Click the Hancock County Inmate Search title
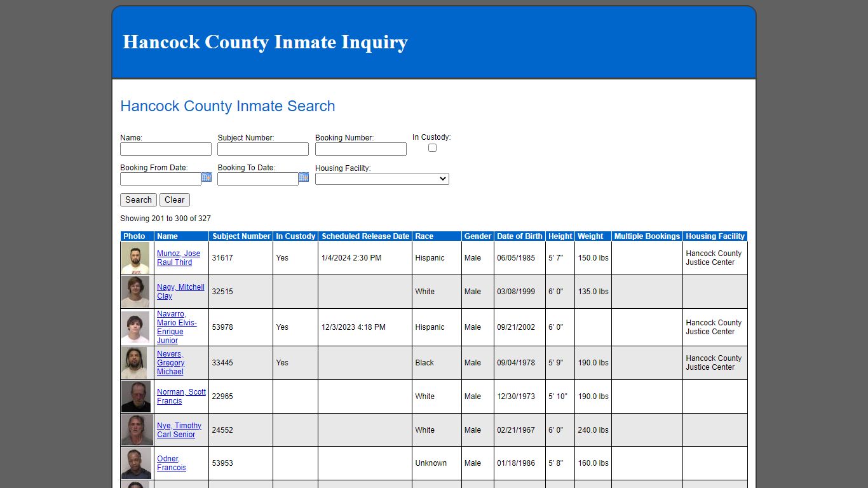The image size is (868, 488). 227,106
